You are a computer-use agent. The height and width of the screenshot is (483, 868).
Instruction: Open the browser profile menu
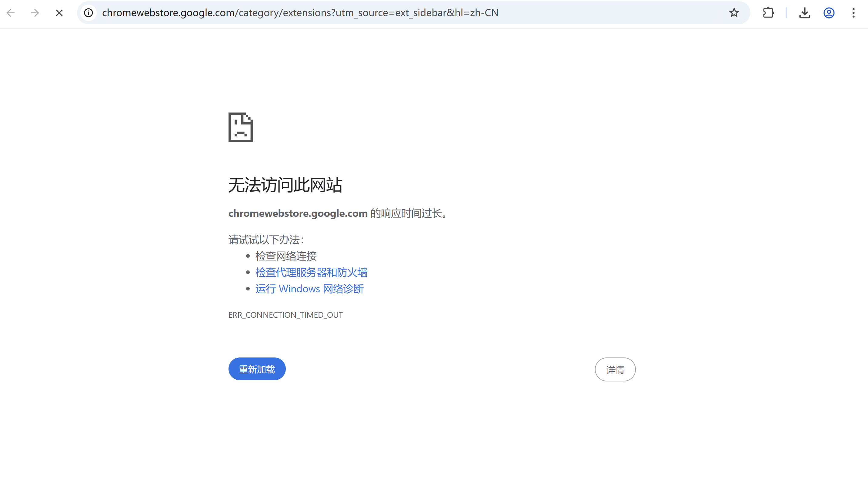(829, 13)
